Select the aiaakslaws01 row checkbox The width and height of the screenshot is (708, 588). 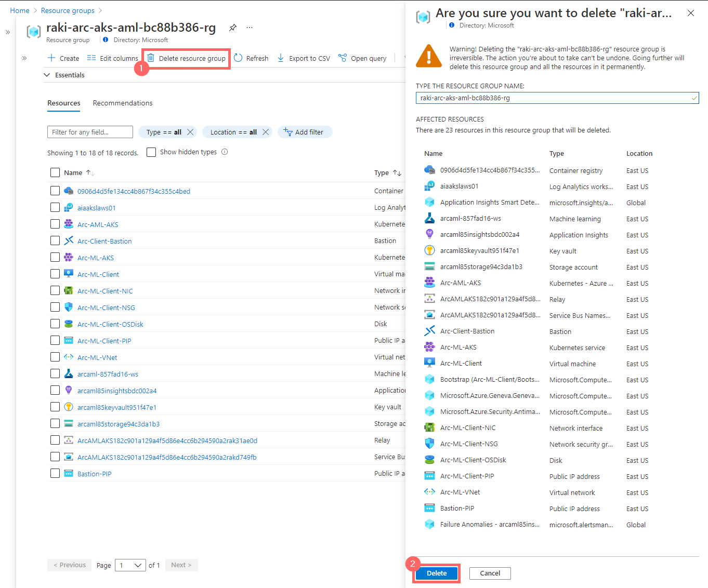pos(55,207)
